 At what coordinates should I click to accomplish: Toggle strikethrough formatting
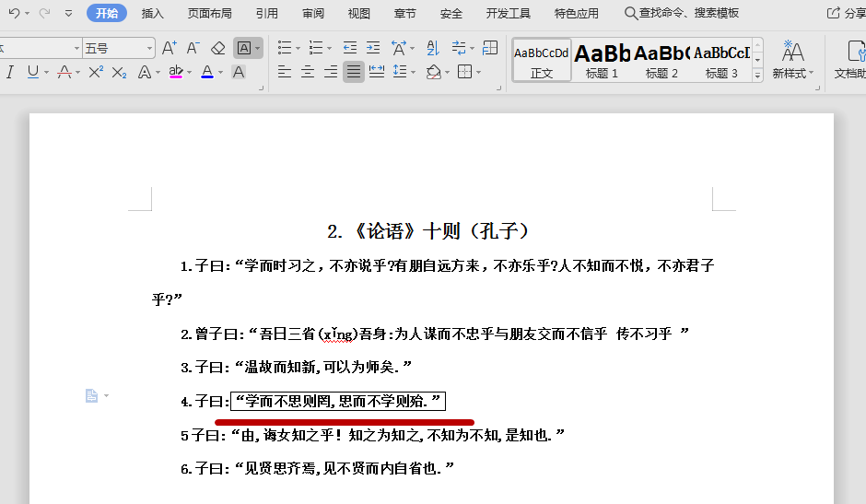(x=64, y=72)
